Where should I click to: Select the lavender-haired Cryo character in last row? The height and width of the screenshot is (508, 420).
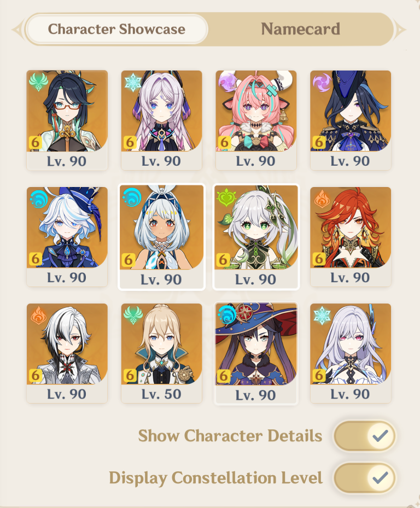click(351, 353)
